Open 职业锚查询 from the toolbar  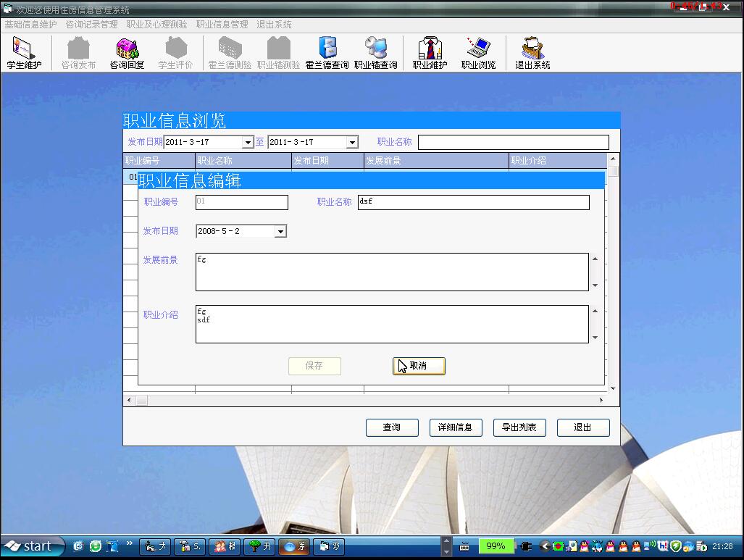pos(376,53)
